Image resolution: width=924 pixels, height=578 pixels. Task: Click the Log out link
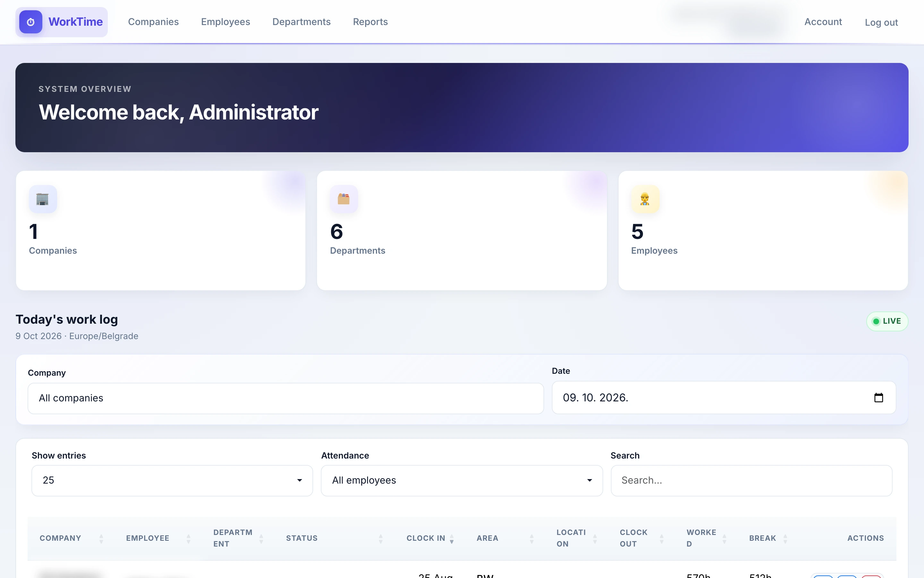pos(881,22)
